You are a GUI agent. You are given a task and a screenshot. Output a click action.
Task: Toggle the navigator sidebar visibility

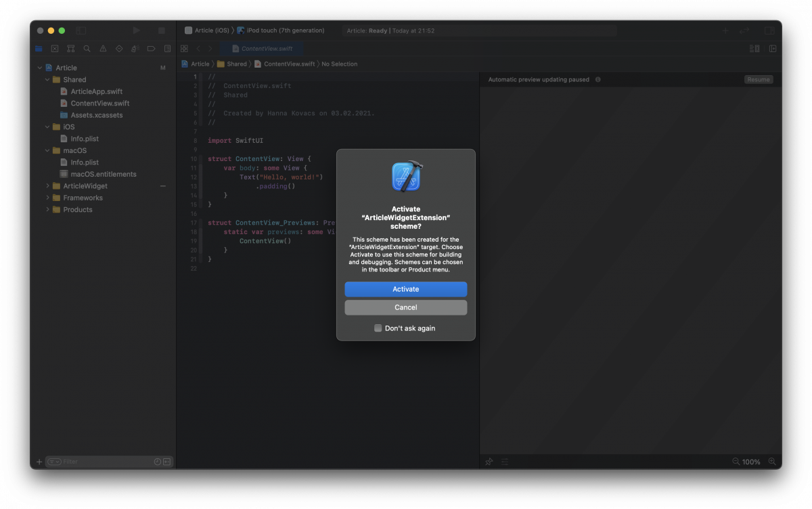click(x=81, y=30)
